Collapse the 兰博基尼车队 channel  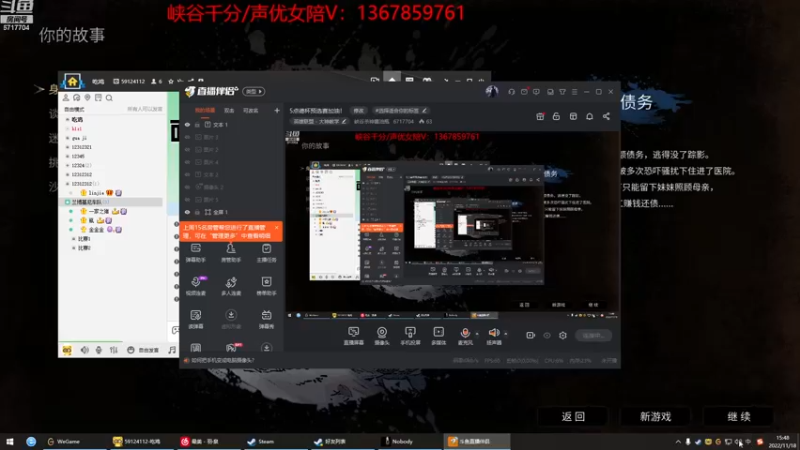[x=67, y=202]
